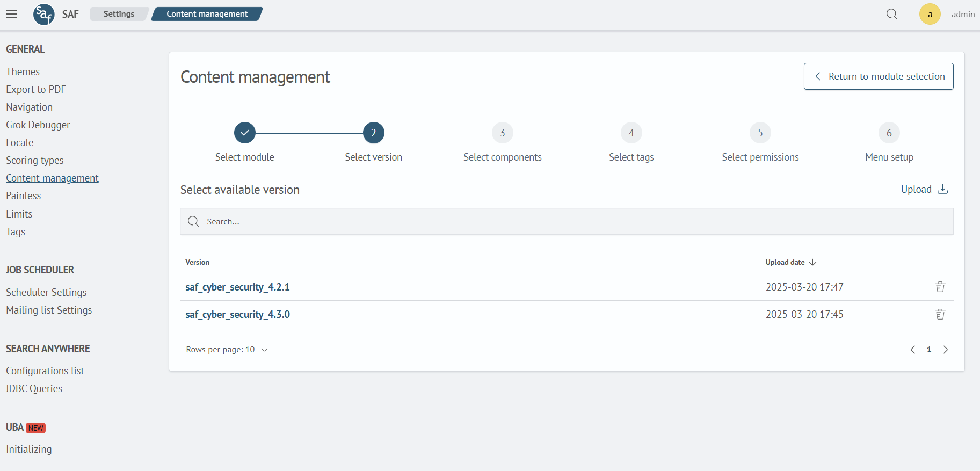Click the admin username
The width and height of the screenshot is (980, 471).
pyautogui.click(x=963, y=14)
